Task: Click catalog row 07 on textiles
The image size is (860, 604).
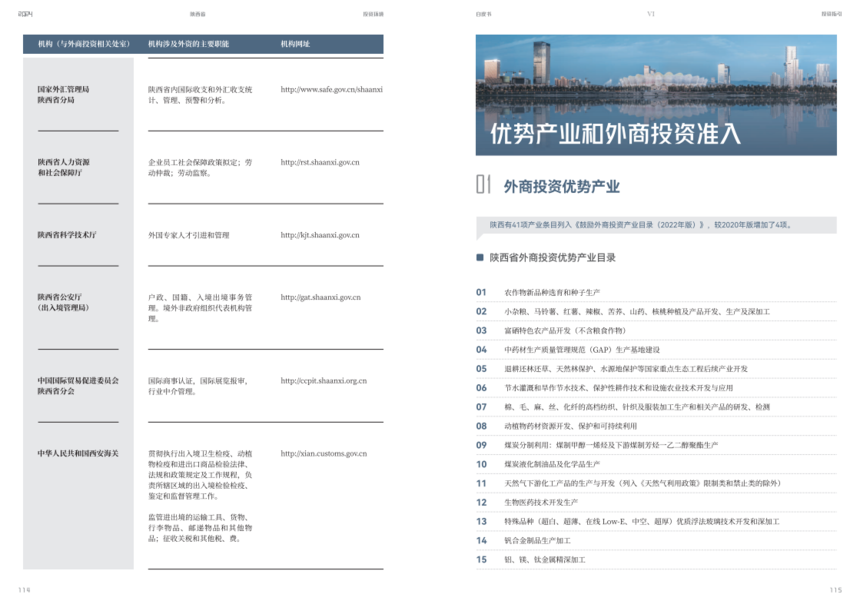Action: (x=656, y=407)
